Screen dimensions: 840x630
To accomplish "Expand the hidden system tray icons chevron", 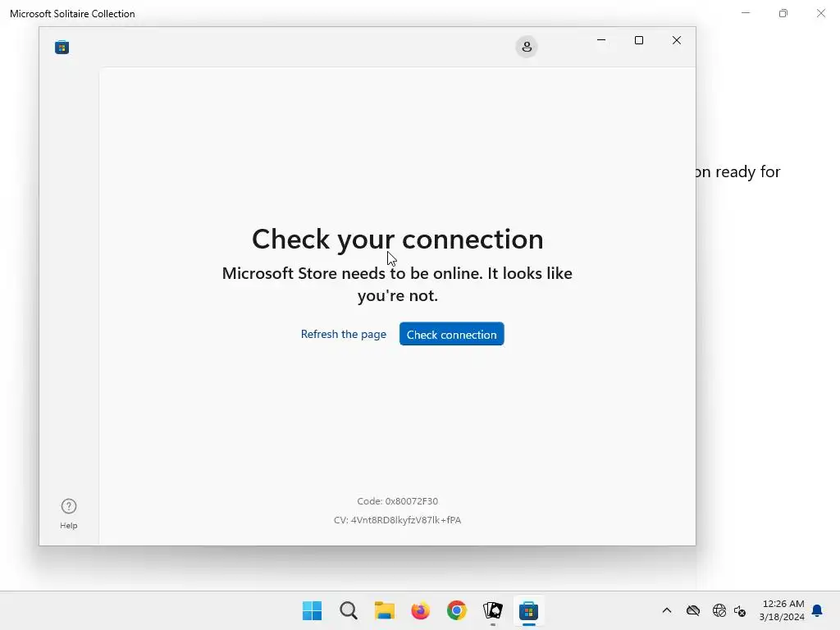I will point(667,610).
